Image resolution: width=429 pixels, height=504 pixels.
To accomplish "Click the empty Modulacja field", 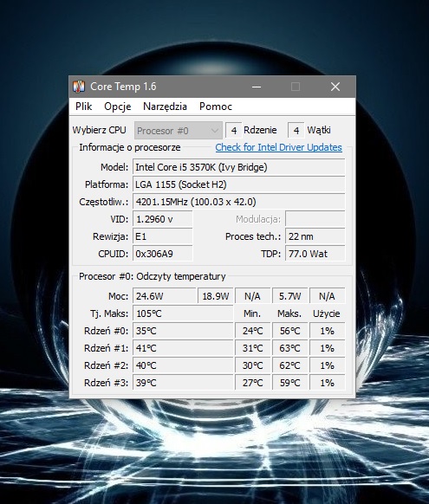I will 315,219.
